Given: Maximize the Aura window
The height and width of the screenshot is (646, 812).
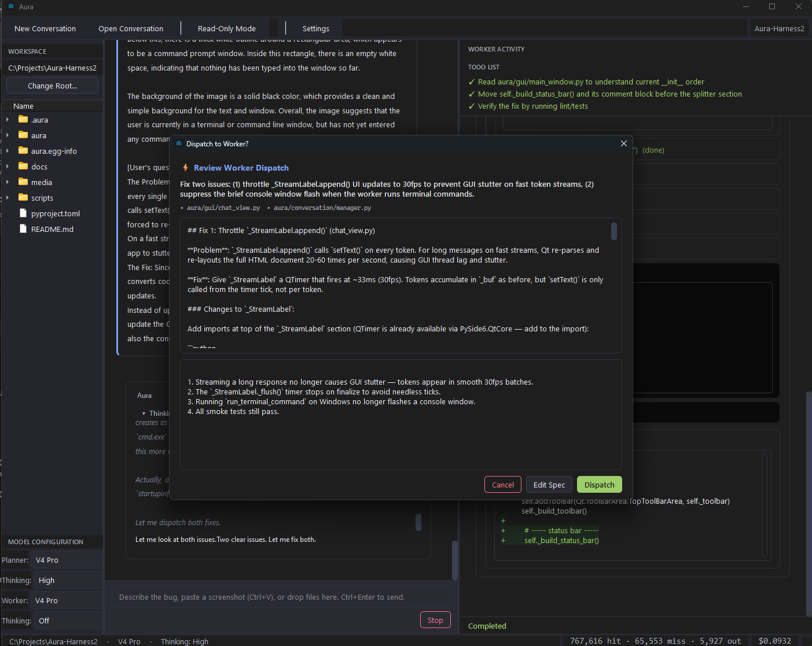Looking at the screenshot, I should coord(772,6).
